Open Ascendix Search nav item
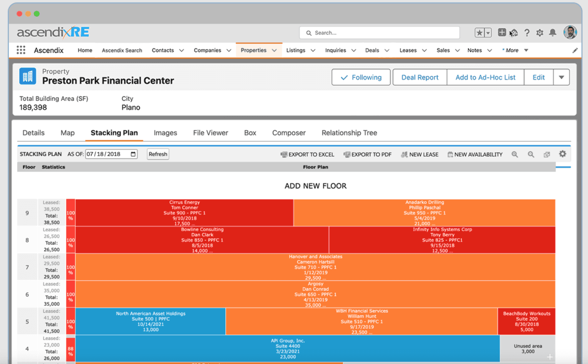The image size is (588, 364). pyautogui.click(x=122, y=50)
